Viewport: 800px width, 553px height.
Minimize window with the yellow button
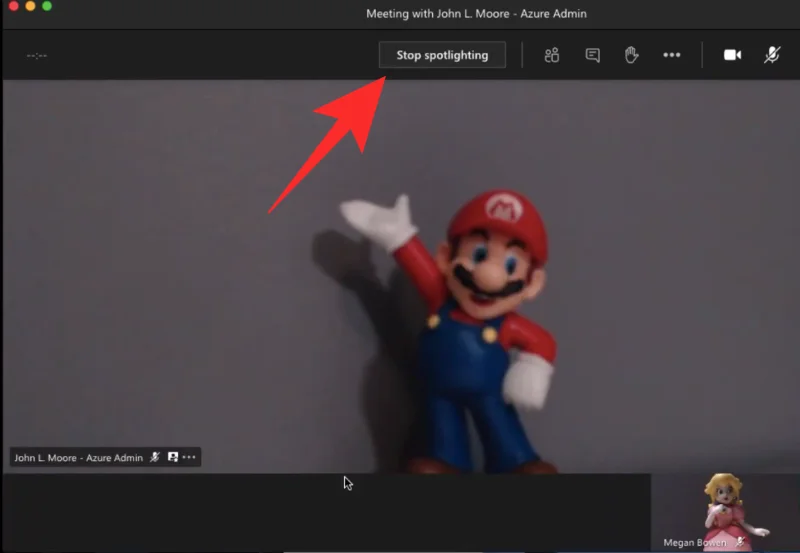pos(30,6)
